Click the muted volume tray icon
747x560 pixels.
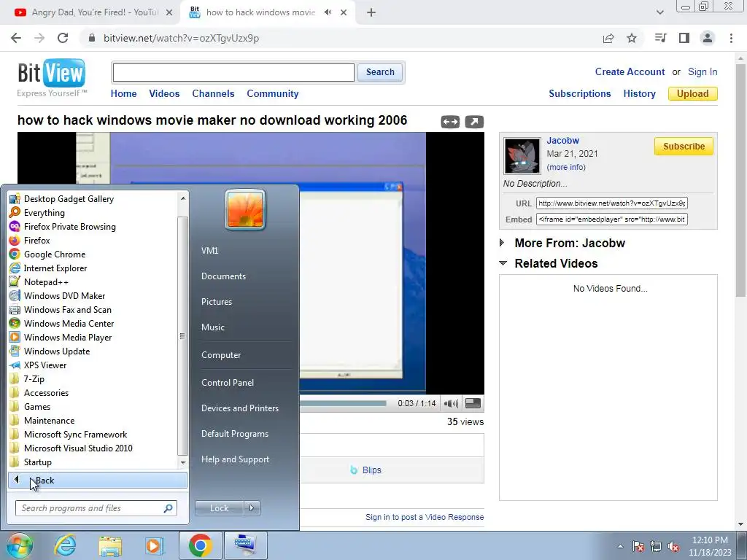coord(673,546)
